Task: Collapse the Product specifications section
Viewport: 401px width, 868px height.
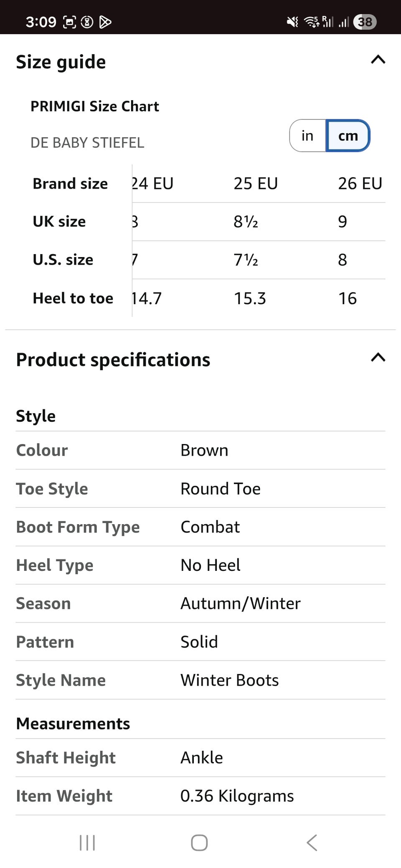Action: (x=378, y=358)
